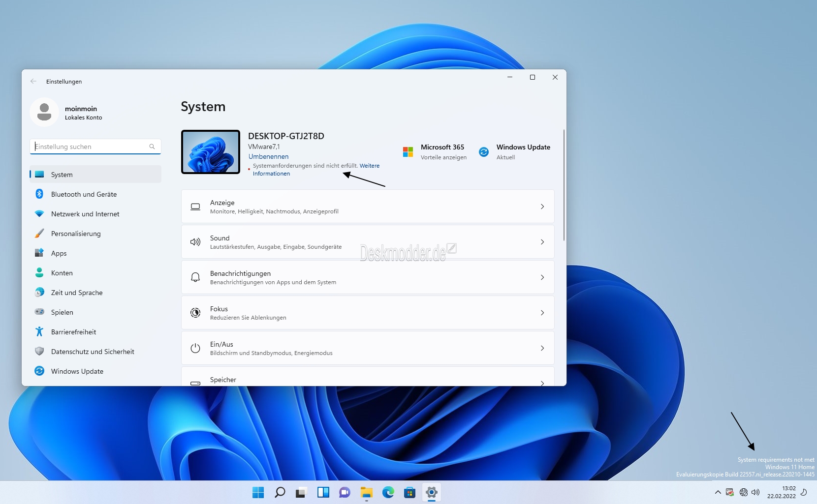Click the Umbenennen link

click(268, 156)
